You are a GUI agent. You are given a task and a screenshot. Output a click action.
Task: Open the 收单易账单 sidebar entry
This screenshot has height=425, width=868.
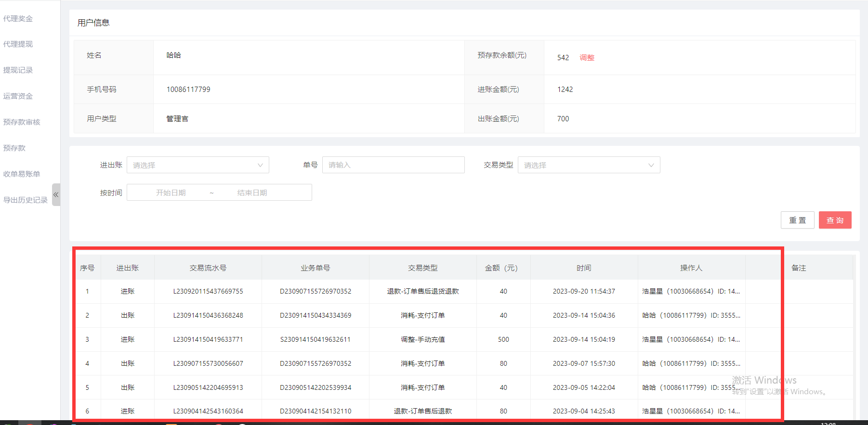(x=22, y=174)
